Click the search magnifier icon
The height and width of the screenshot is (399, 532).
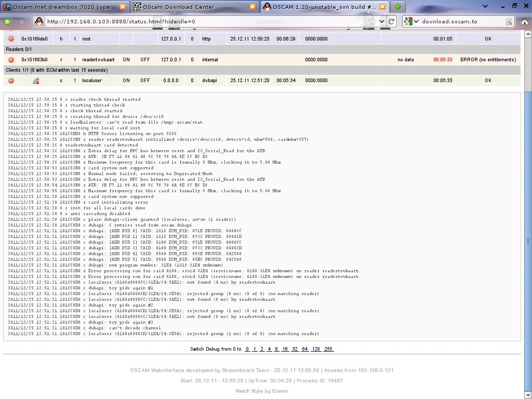click(509, 22)
